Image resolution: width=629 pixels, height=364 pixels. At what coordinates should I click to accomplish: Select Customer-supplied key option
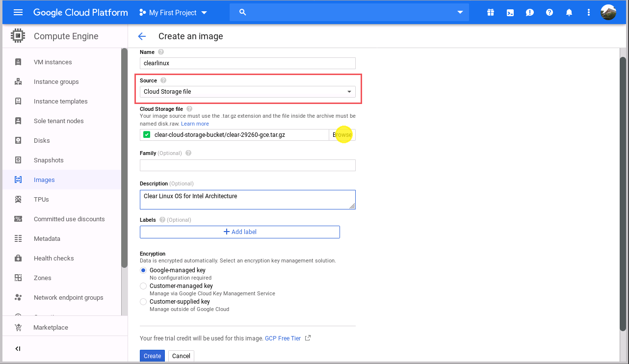click(x=143, y=302)
